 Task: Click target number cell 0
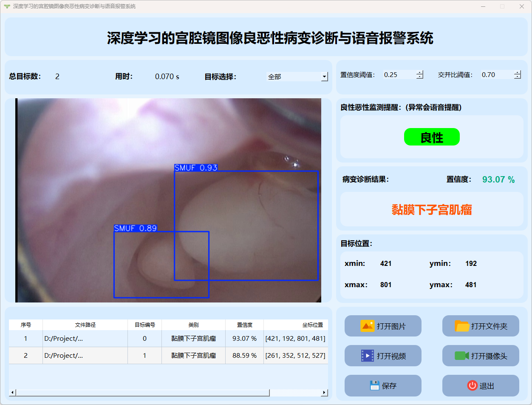pyautogui.click(x=145, y=339)
